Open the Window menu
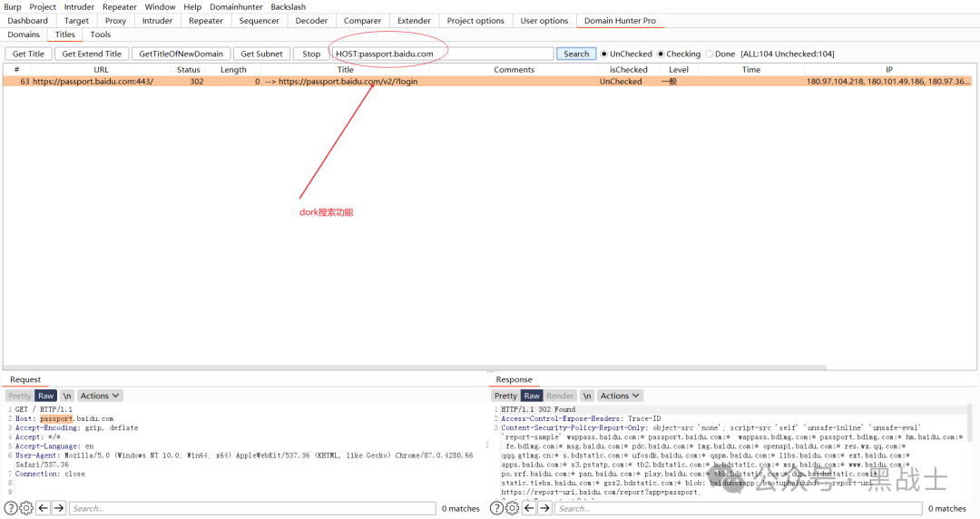 [160, 7]
